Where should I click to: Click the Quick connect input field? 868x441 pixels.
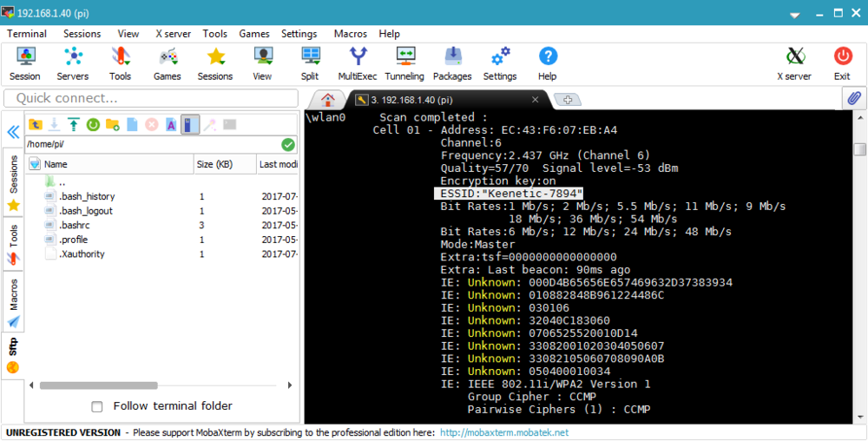pos(151,98)
